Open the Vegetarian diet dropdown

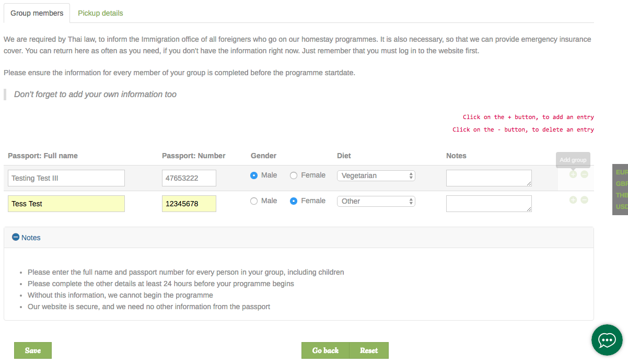pos(376,175)
